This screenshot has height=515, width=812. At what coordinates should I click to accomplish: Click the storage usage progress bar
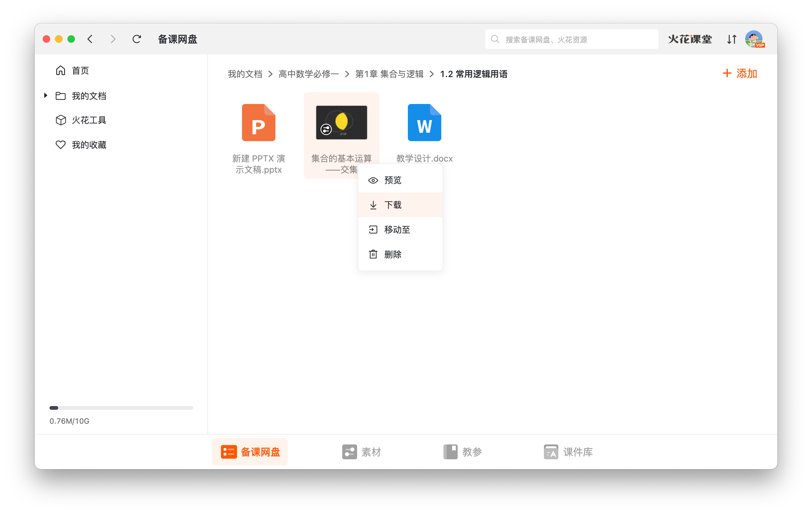(121, 408)
